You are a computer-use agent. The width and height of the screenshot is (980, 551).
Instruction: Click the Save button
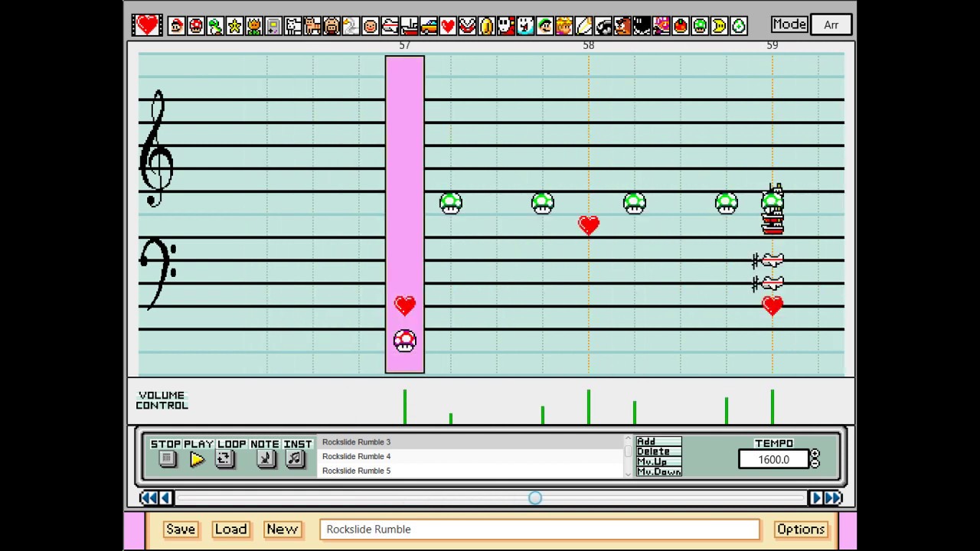181,529
